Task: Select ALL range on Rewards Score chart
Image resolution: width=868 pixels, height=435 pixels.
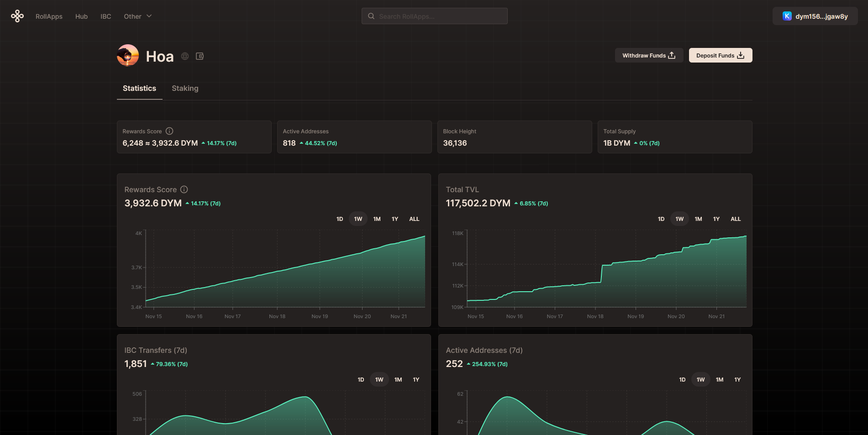Action: pos(414,219)
